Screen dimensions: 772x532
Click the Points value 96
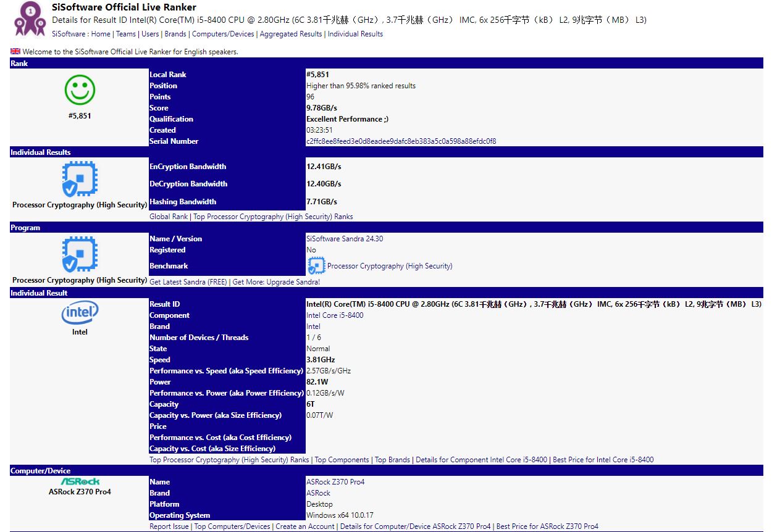click(310, 97)
